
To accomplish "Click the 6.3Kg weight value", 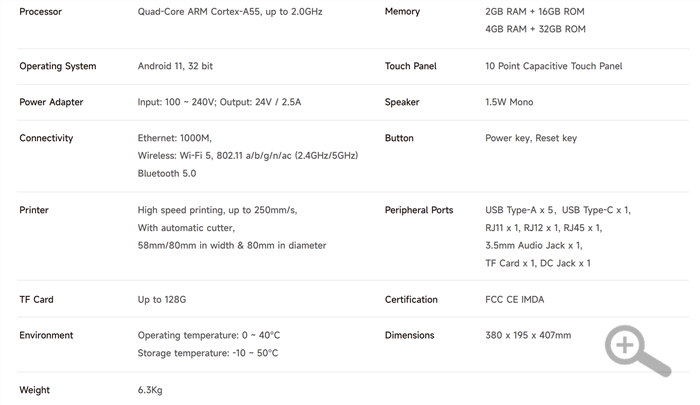I will point(150,390).
